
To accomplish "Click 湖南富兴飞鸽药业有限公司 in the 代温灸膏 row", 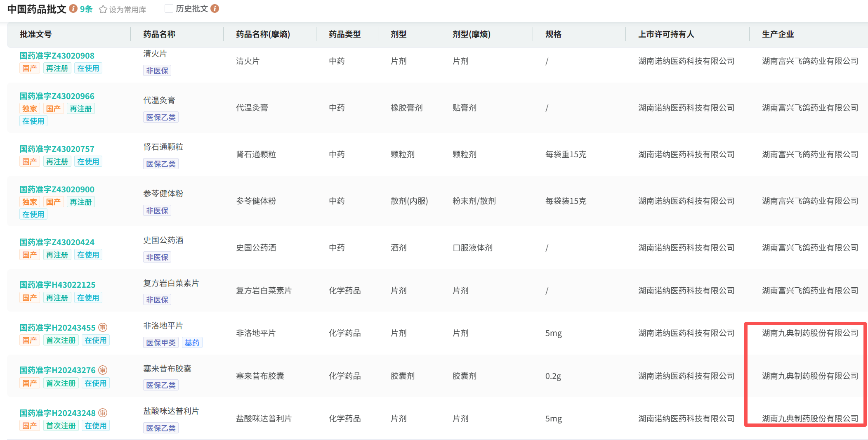I will point(810,108).
